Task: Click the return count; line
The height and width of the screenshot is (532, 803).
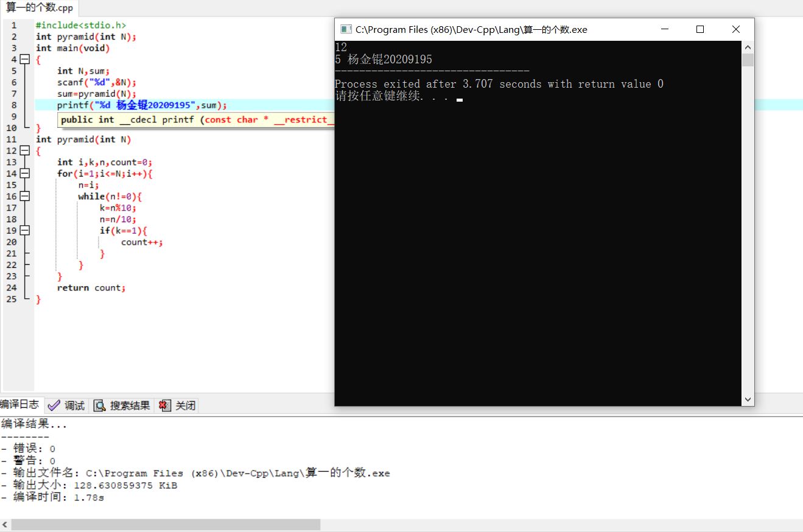Action: [x=91, y=288]
